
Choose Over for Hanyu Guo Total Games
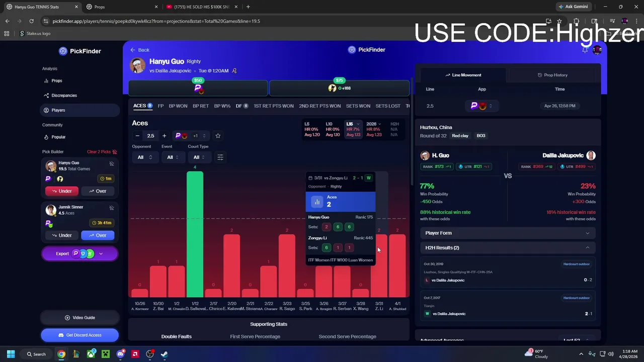coord(98,191)
